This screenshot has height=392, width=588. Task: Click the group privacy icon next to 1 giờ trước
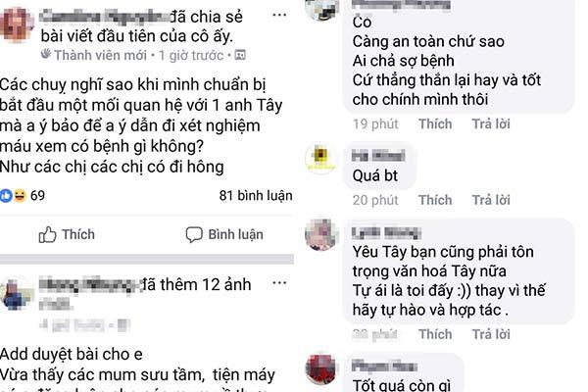pos(240,55)
